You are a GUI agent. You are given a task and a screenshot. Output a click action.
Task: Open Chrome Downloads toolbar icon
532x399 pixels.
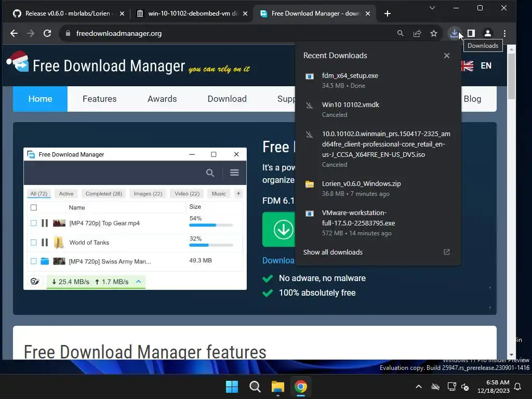pos(454,33)
